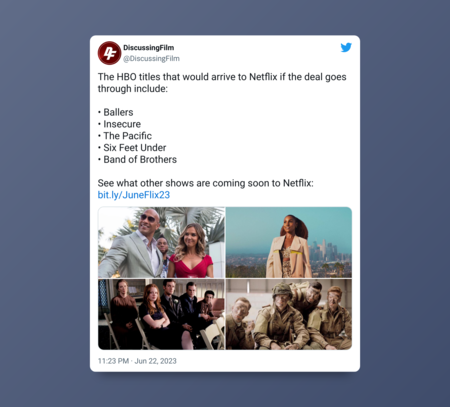Open the DiscussingFilm display name
The image size is (450, 407).
(x=149, y=48)
